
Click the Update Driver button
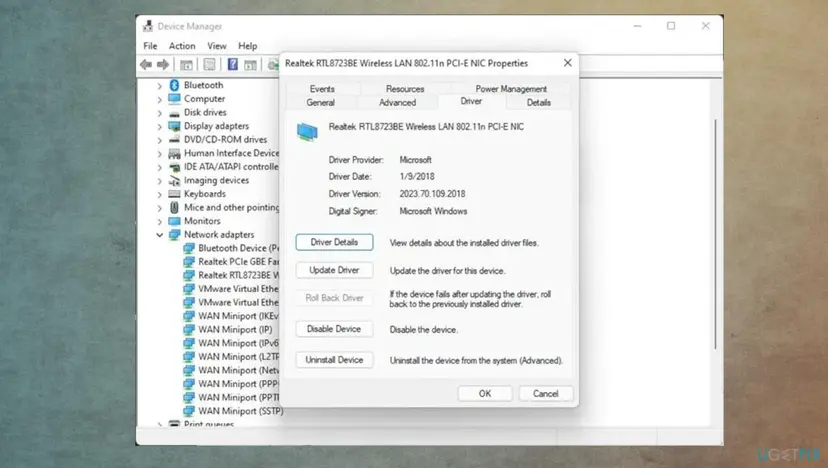coord(334,270)
